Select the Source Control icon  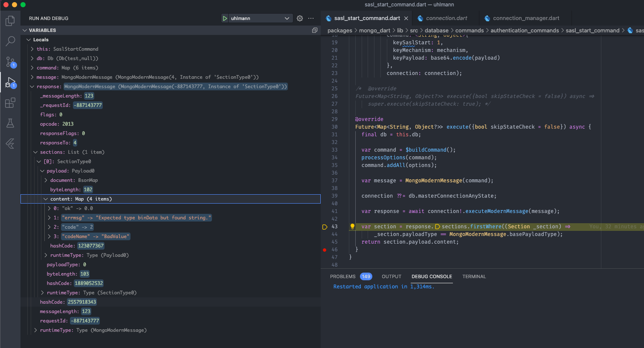(10, 62)
